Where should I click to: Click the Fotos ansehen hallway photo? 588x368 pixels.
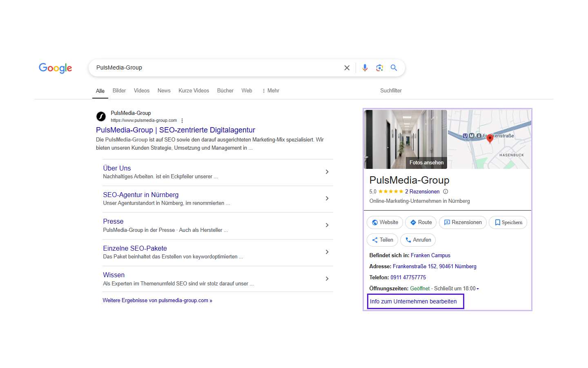tap(405, 139)
